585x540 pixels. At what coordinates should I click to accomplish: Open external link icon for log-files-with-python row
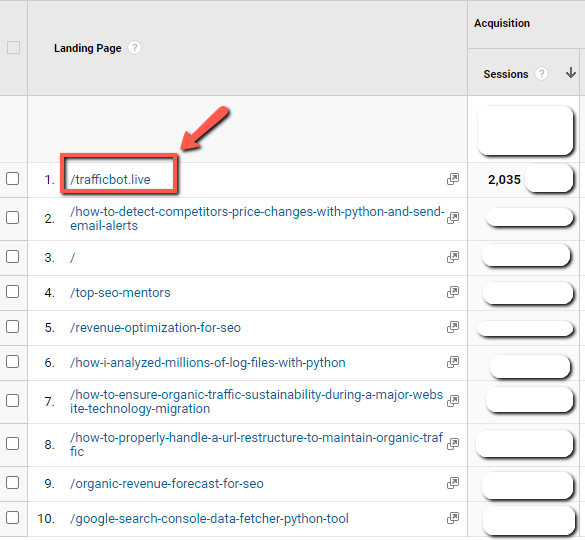click(453, 362)
